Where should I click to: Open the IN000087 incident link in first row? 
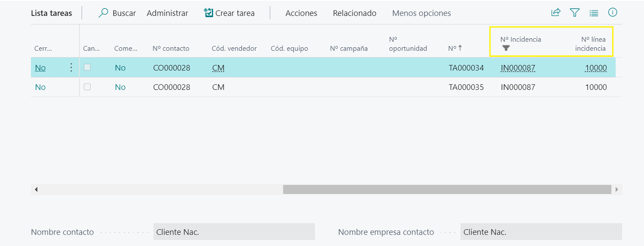point(518,68)
